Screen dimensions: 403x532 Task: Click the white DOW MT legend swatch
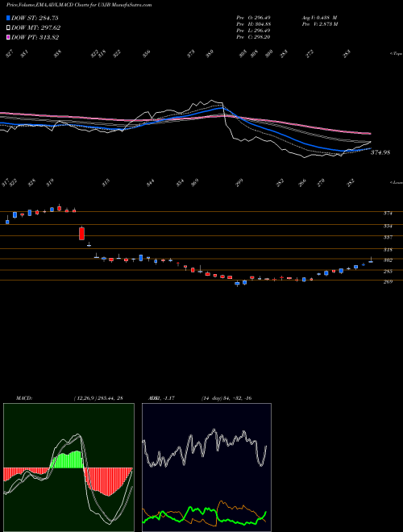pos(9,27)
